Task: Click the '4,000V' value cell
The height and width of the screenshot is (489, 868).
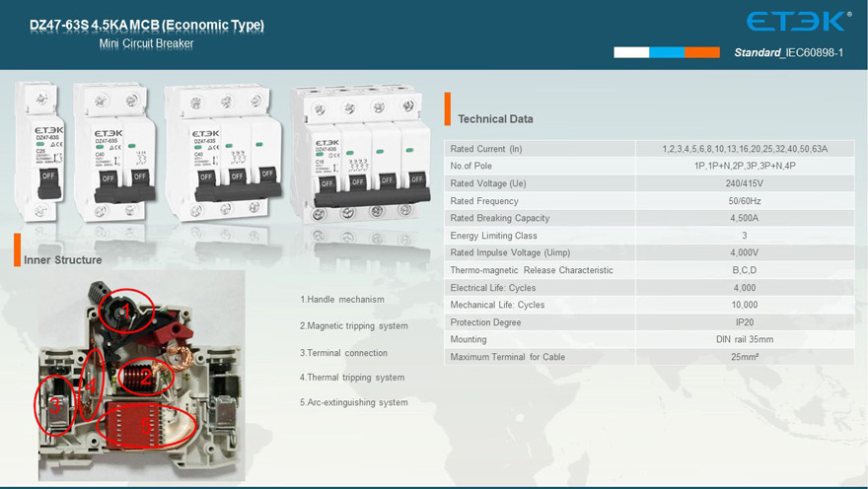Action: pyautogui.click(x=745, y=252)
